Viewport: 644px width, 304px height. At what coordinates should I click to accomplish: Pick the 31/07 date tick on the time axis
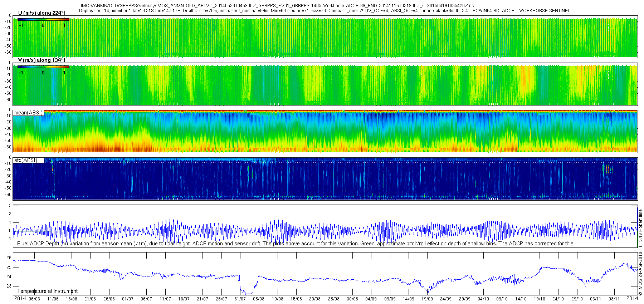pos(240,299)
